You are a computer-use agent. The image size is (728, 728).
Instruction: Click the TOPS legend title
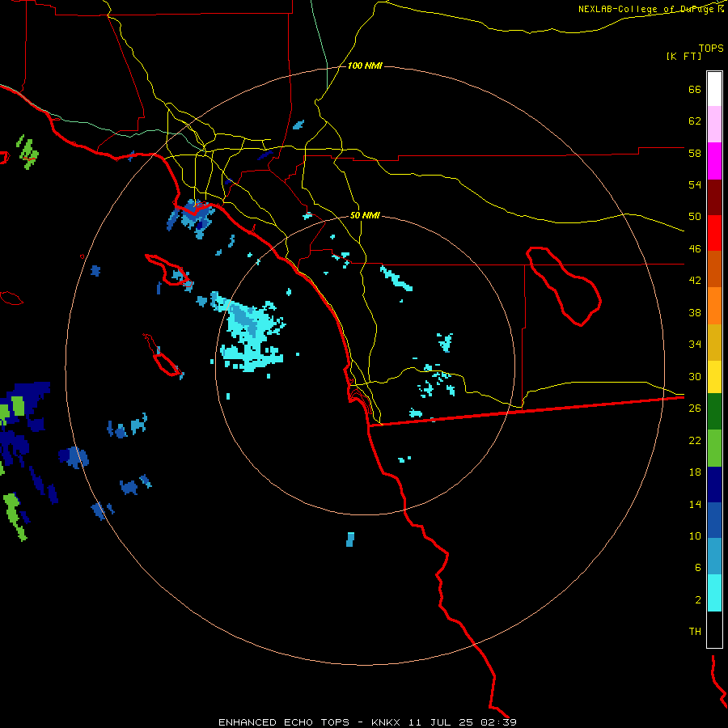point(711,49)
